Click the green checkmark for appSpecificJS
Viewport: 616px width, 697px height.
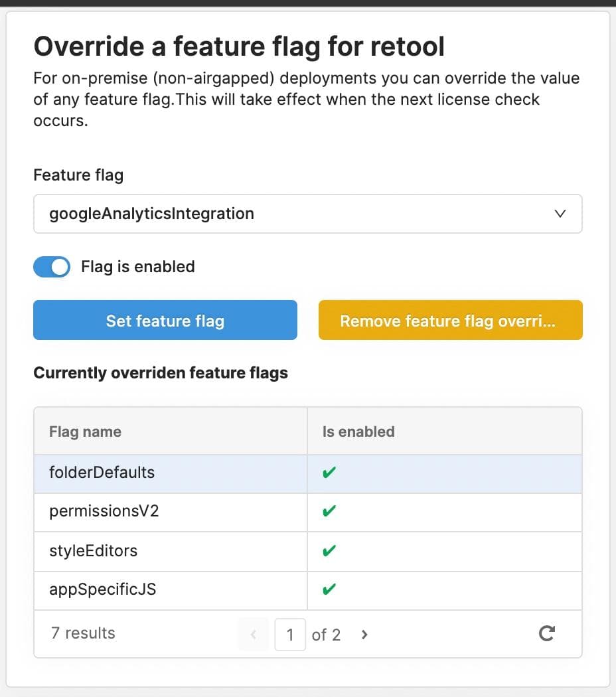(329, 589)
